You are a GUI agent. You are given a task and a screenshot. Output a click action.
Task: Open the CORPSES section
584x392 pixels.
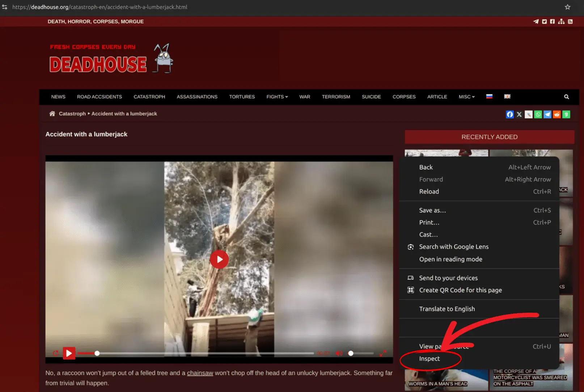tap(404, 97)
